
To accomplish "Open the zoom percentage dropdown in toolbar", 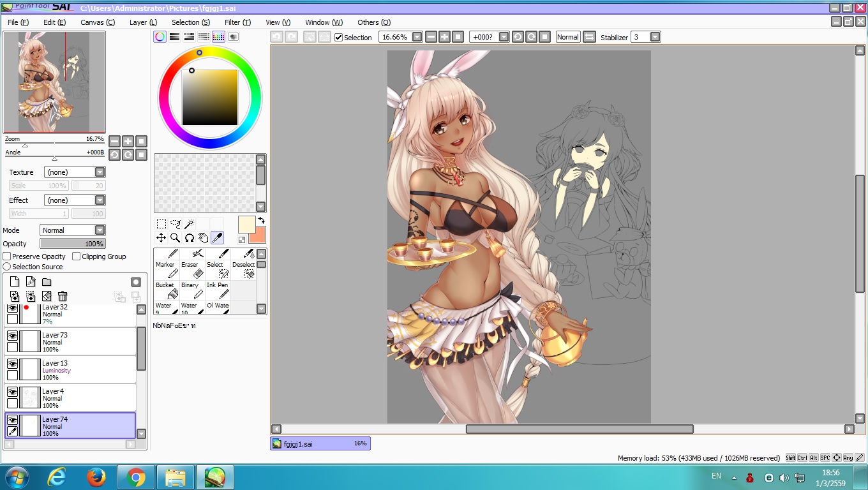I will (417, 37).
